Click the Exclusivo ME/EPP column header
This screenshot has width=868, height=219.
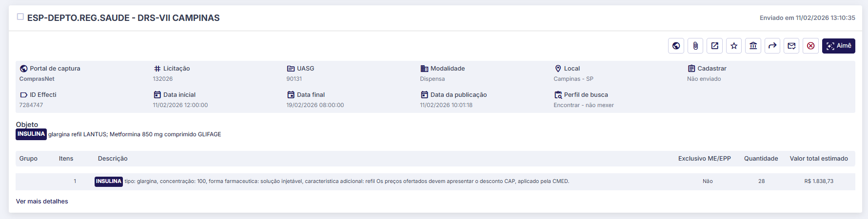coord(704,159)
